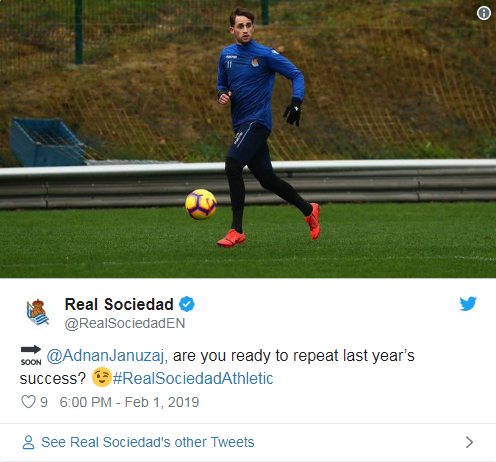Viewport: 496px width, 462px height.
Task: Open the @AdnanJanuzaj mention link
Action: [105, 355]
